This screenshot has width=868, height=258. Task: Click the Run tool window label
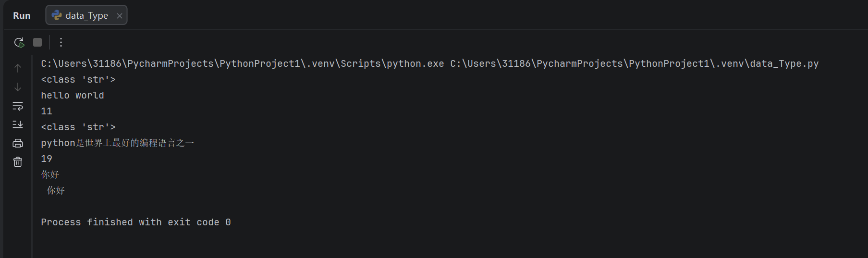pos(22,15)
